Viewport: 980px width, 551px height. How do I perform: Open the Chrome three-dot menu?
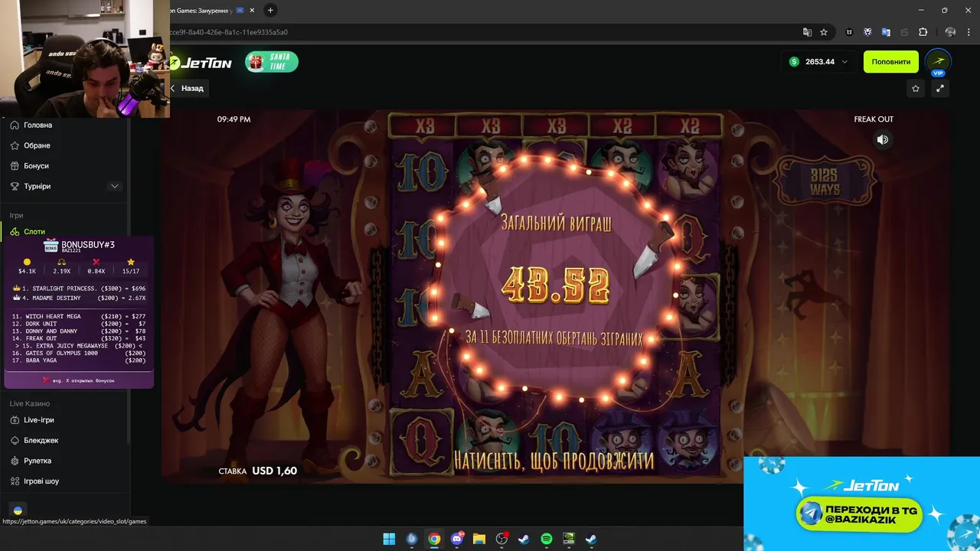click(969, 32)
